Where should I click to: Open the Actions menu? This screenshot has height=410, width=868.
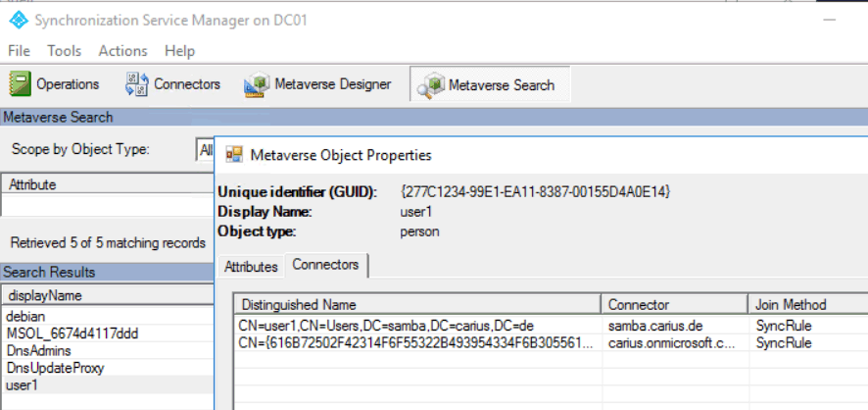(x=122, y=51)
